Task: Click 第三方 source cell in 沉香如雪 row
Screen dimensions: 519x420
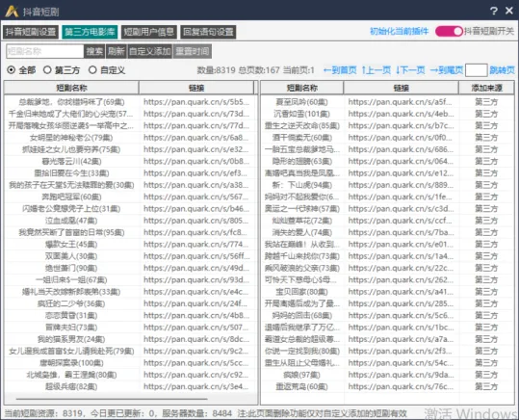Action: [x=486, y=114]
